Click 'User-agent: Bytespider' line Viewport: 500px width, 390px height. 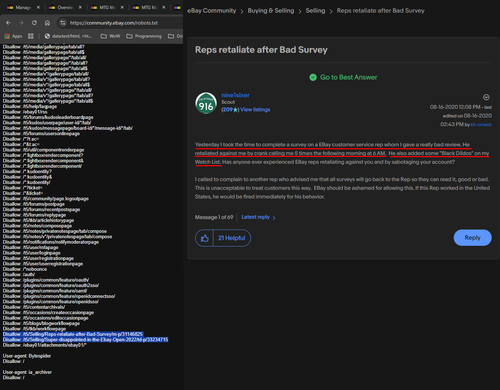click(x=27, y=356)
